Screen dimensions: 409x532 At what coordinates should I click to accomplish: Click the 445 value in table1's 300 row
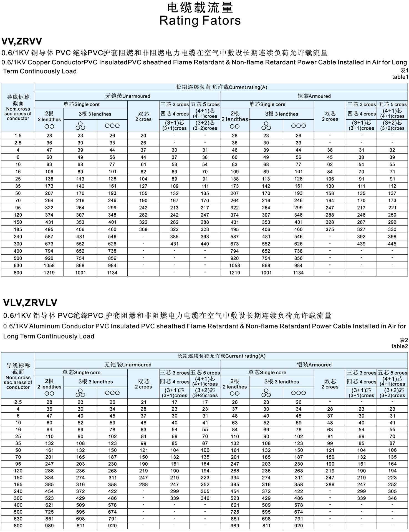[392, 244]
